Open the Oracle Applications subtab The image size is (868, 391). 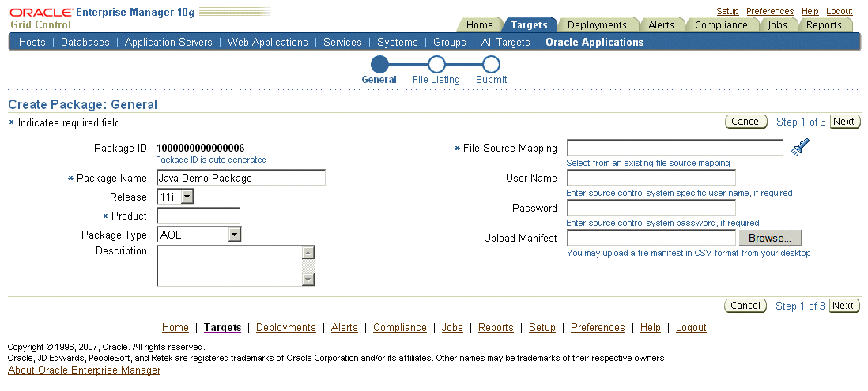tap(594, 42)
